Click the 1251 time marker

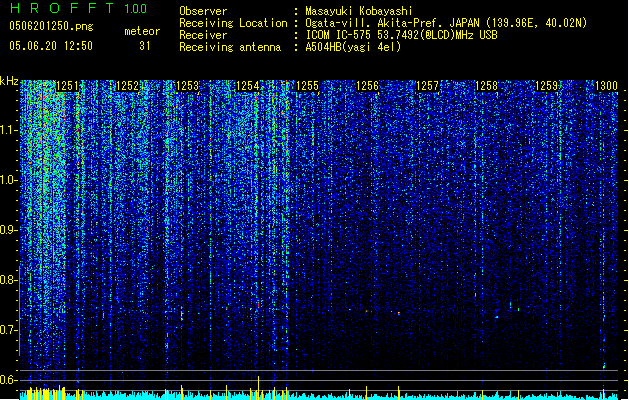point(67,86)
